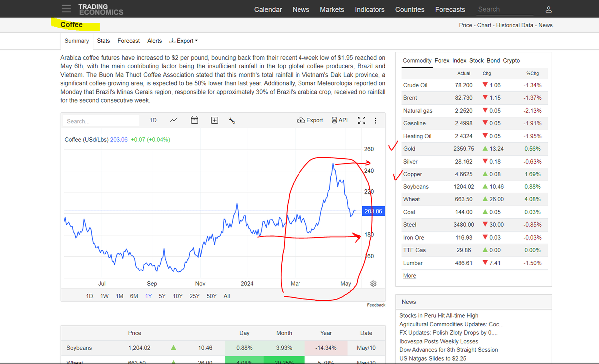Open News in top navigation

[x=301, y=9]
